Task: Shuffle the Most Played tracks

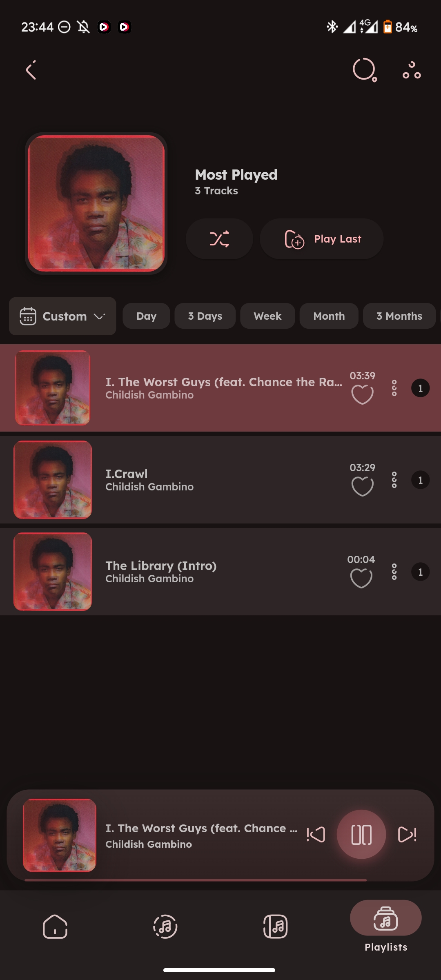Action: (219, 239)
